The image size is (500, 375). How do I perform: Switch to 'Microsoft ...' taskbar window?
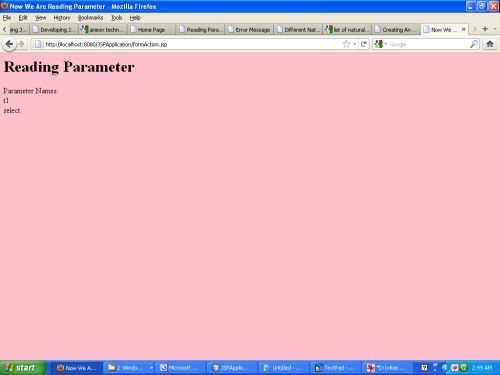[x=180, y=368]
